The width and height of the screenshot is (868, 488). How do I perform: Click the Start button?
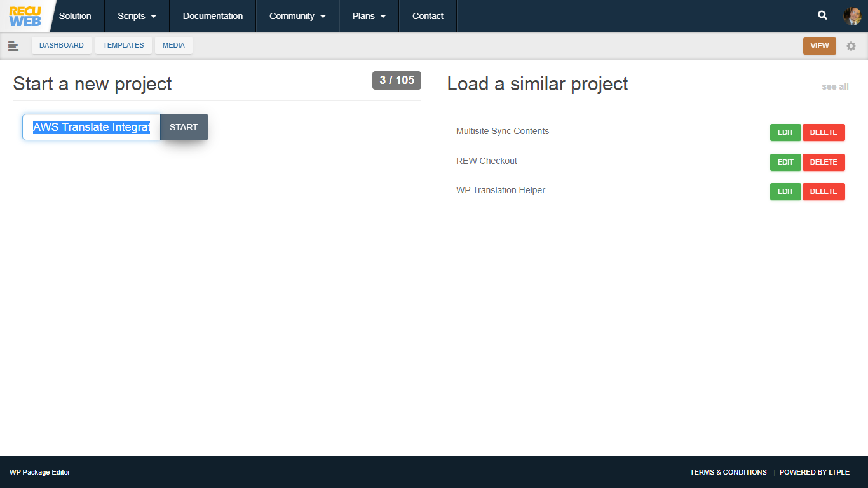click(184, 127)
